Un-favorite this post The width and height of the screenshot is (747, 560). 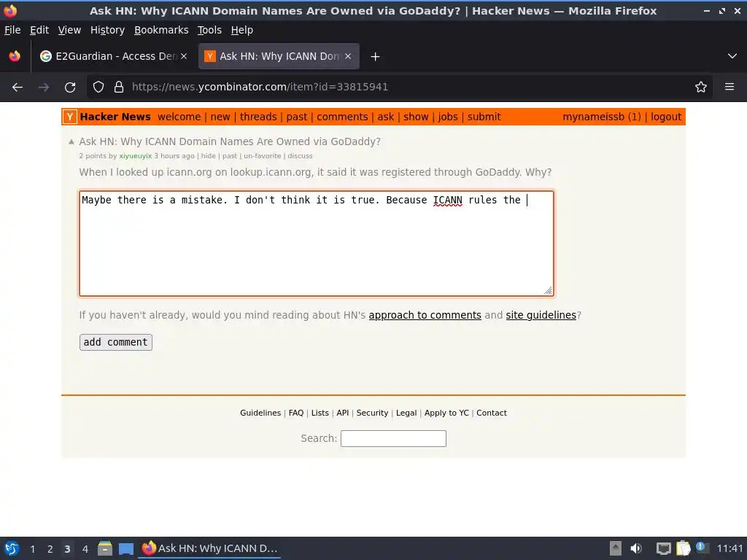pyautogui.click(x=263, y=156)
